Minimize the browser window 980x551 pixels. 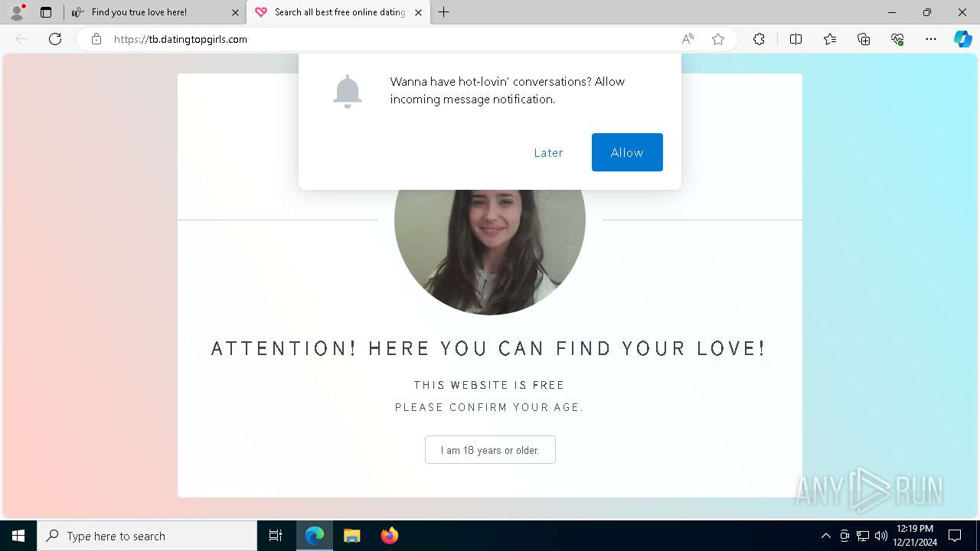892,12
